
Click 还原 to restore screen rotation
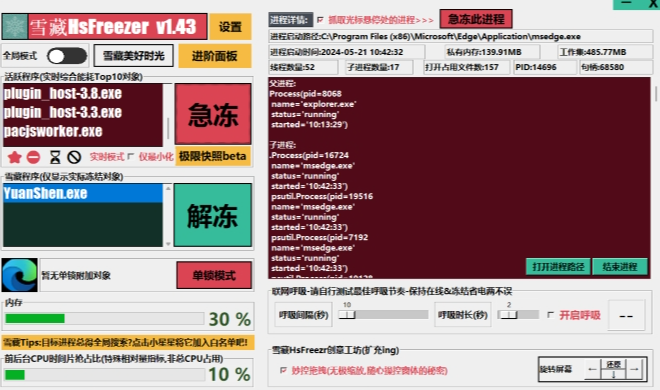[613, 364]
